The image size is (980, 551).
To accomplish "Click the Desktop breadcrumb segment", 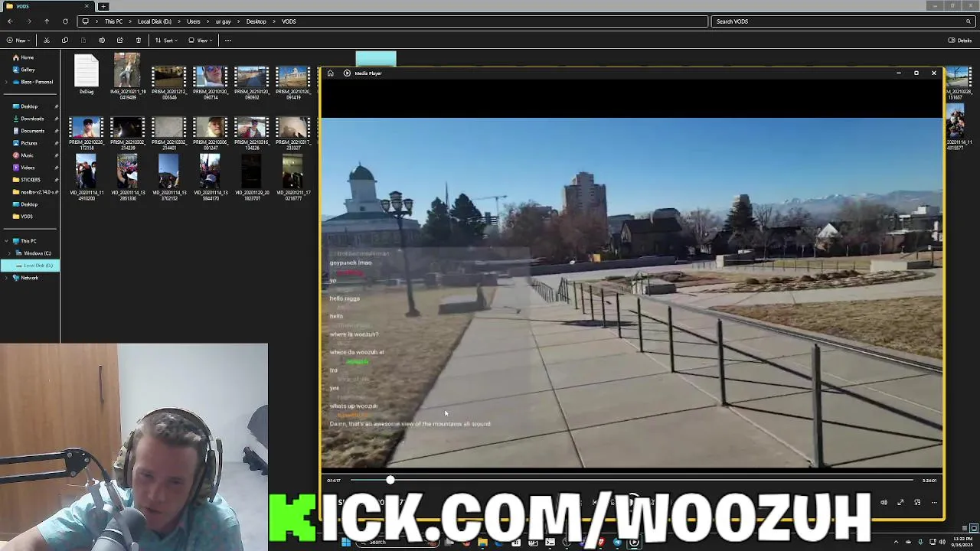I will point(256,21).
